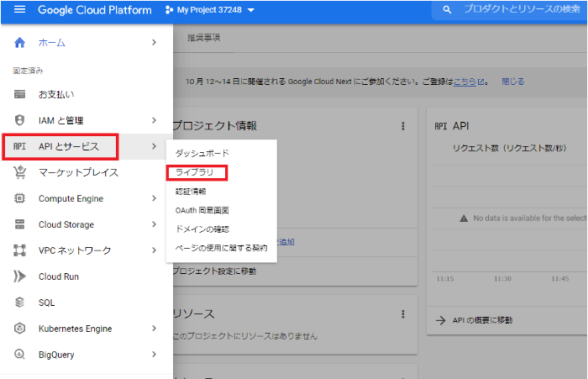
Task: Click the Cloud Storage icon
Action: (x=19, y=224)
